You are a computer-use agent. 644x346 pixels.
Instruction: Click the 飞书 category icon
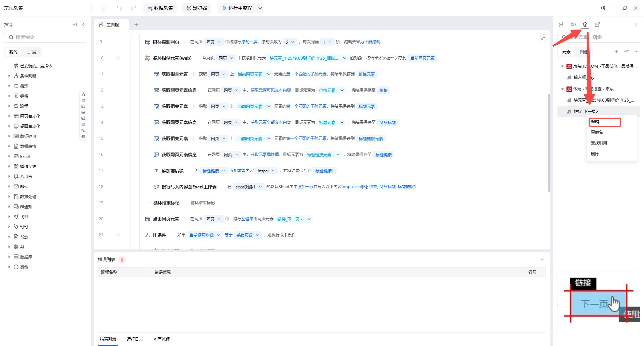pos(16,217)
